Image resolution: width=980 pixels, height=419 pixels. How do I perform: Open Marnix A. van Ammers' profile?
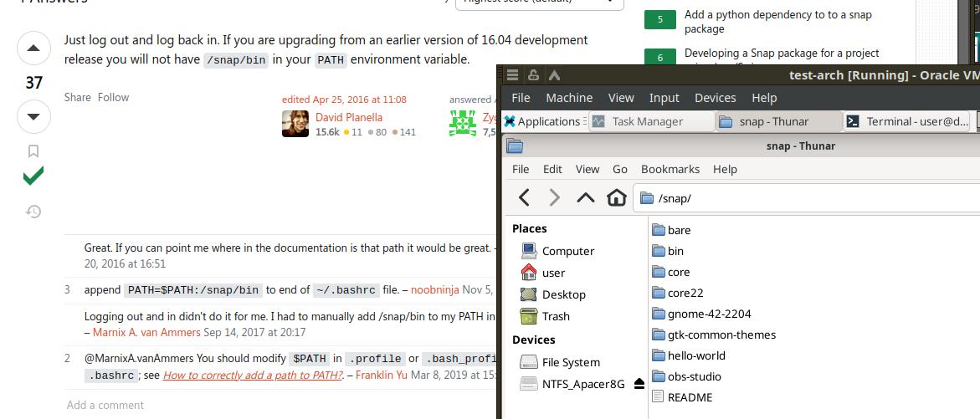(147, 332)
